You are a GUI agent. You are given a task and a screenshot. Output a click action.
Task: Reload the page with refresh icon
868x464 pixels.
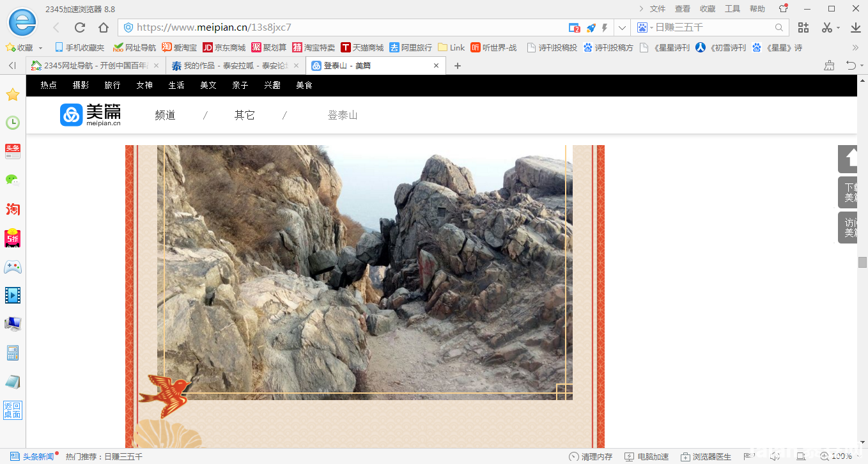click(x=80, y=27)
